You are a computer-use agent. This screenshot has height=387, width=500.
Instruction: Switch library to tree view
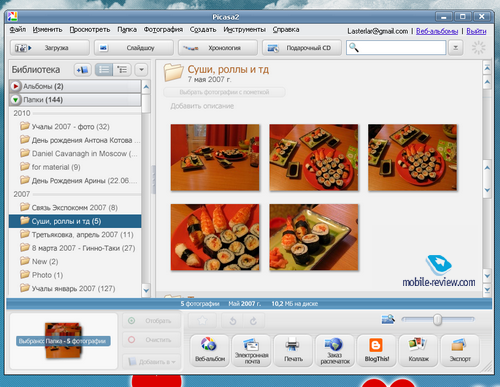(x=122, y=70)
